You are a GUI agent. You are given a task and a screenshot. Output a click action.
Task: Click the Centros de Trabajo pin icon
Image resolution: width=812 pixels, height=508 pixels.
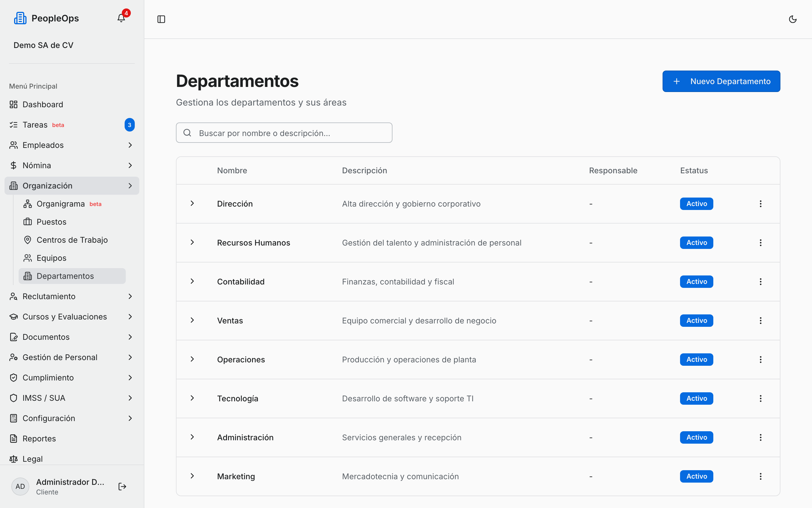point(28,240)
